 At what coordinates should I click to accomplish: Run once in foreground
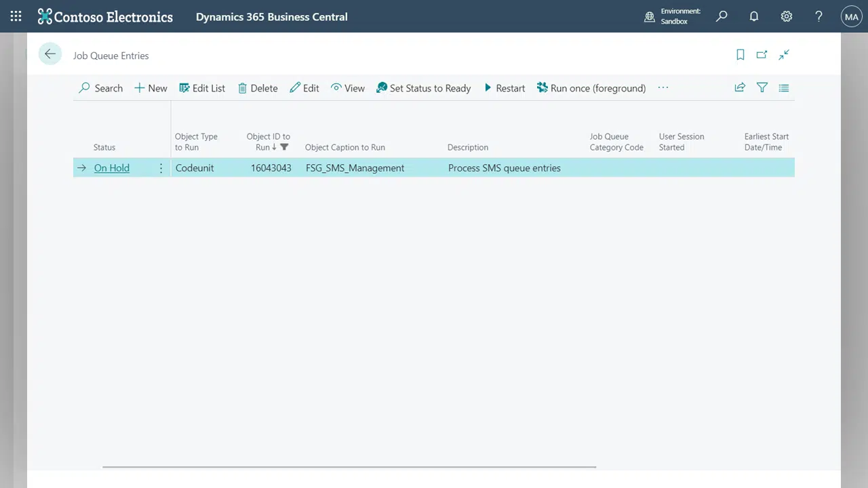pyautogui.click(x=591, y=88)
